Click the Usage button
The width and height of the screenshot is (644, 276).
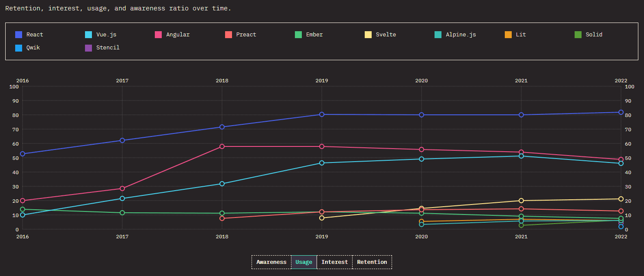pyautogui.click(x=304, y=262)
